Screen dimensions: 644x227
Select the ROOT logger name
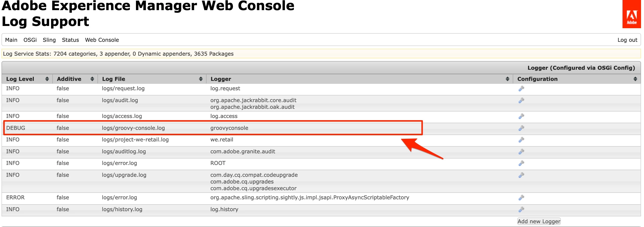coord(218,163)
